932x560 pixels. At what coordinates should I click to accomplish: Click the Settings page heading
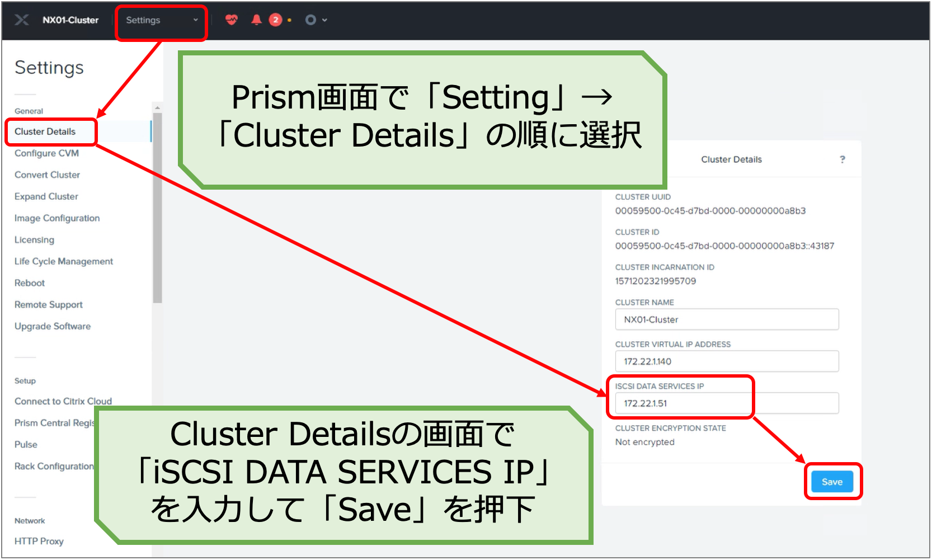49,68
